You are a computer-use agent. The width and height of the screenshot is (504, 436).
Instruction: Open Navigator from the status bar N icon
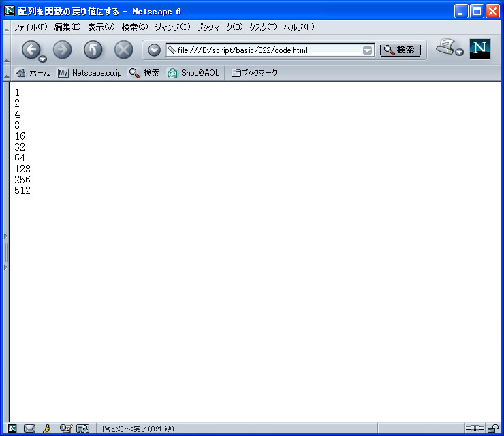12,429
